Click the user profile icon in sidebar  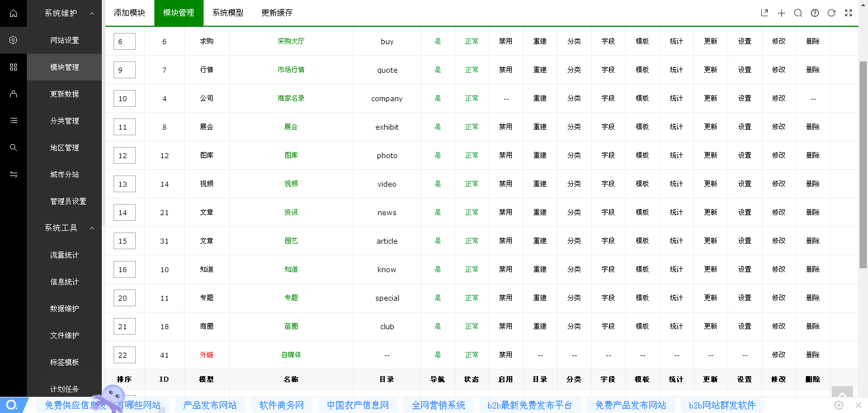[x=13, y=94]
